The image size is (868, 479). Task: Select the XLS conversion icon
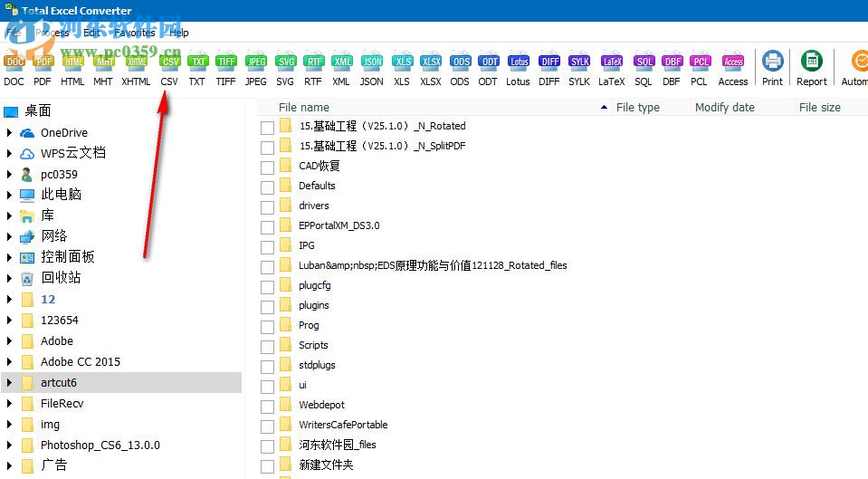pos(402,62)
